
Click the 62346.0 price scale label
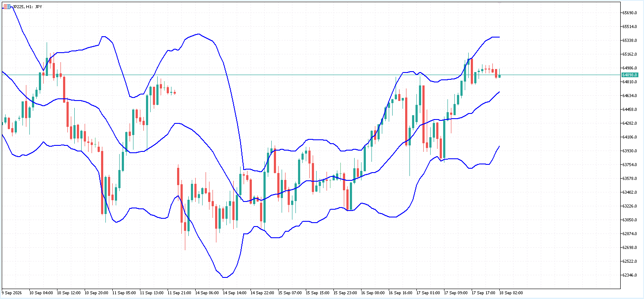[630, 275]
